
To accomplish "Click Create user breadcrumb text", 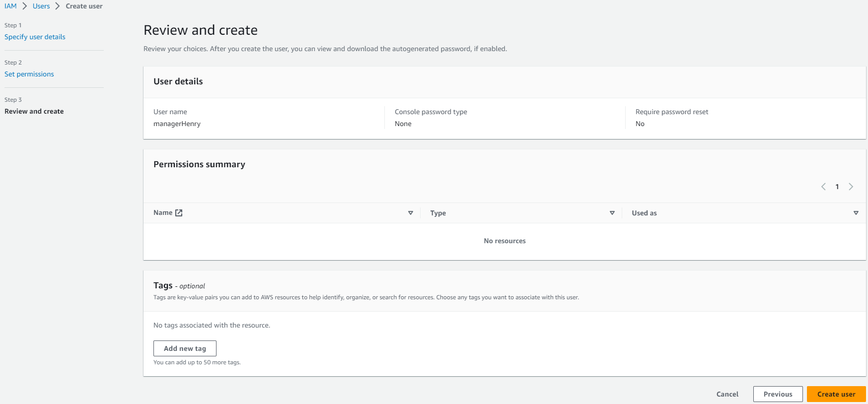I will pos(84,6).
